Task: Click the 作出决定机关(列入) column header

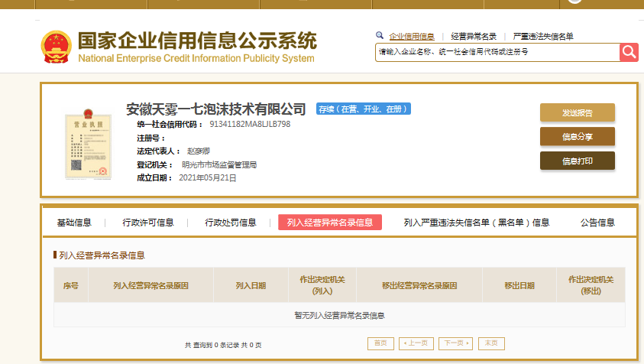Action: [322, 285]
